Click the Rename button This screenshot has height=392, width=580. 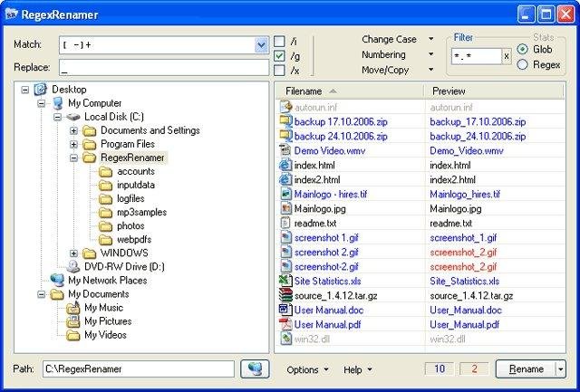[x=526, y=369]
